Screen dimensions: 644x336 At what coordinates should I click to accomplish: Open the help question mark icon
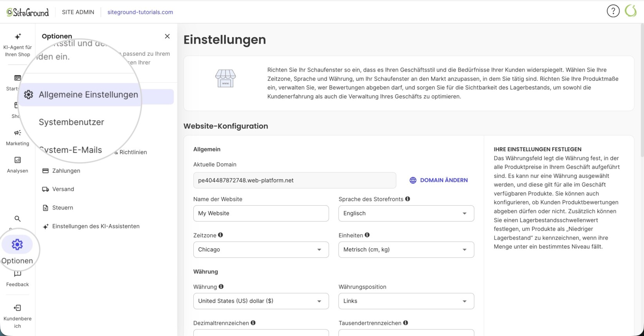pyautogui.click(x=613, y=11)
